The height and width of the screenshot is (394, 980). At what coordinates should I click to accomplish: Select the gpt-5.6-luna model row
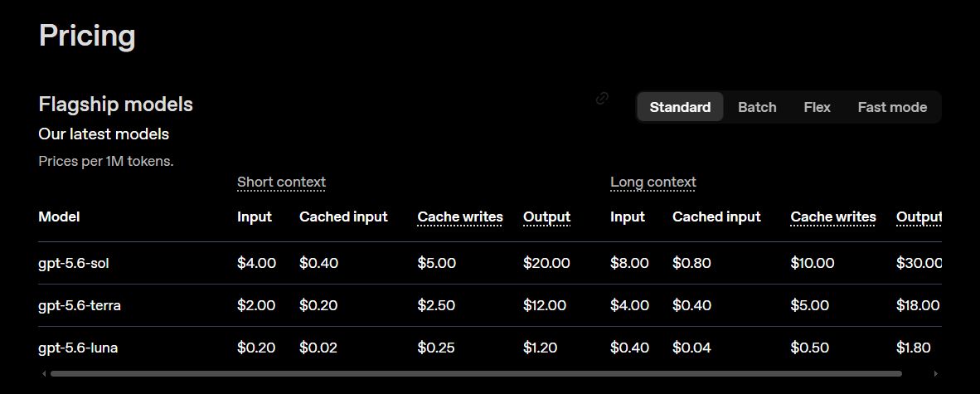pos(490,348)
